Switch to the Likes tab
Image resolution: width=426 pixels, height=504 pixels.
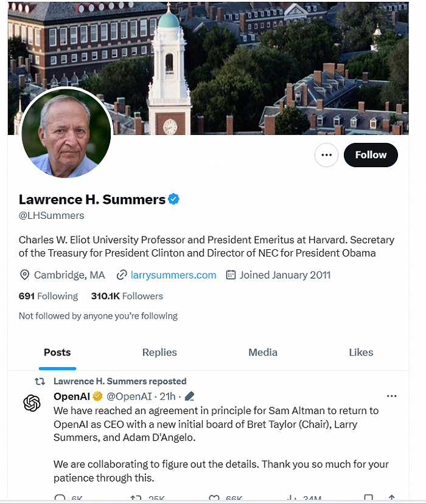361,353
